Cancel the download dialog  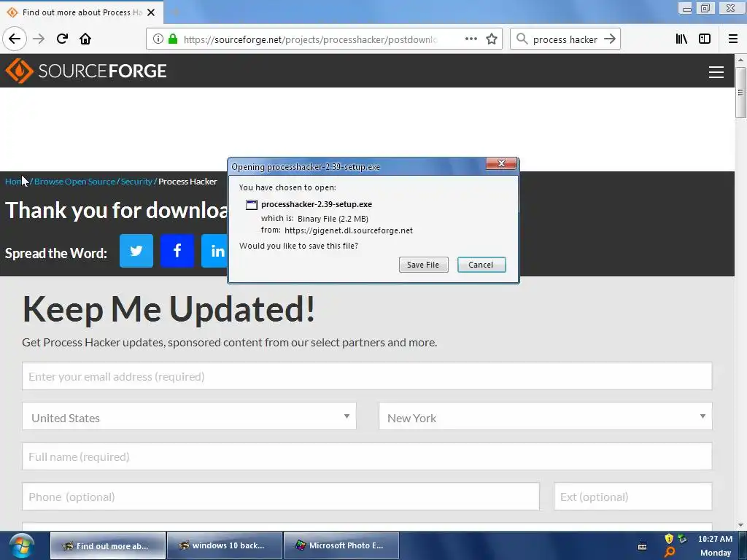pos(481,265)
